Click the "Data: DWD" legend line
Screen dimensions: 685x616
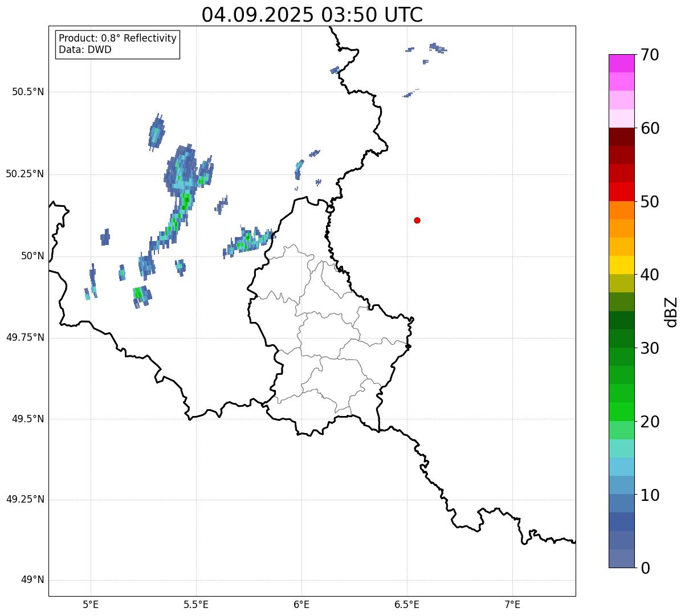click(85, 50)
